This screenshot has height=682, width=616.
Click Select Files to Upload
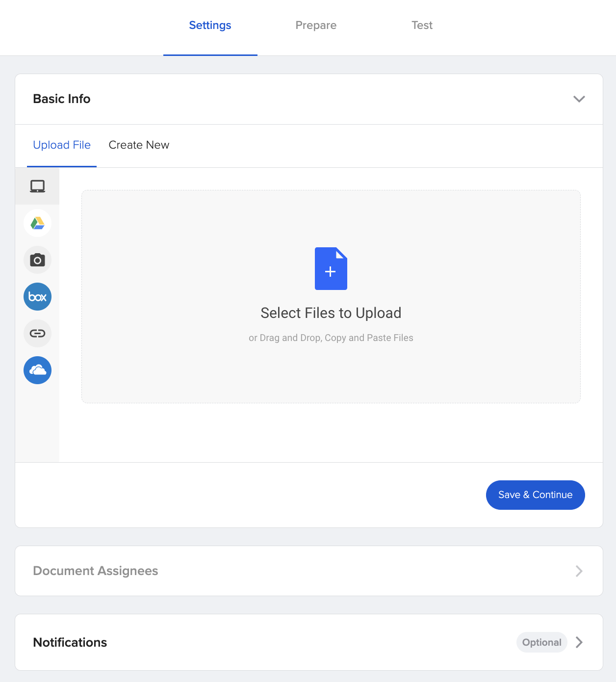[331, 313]
